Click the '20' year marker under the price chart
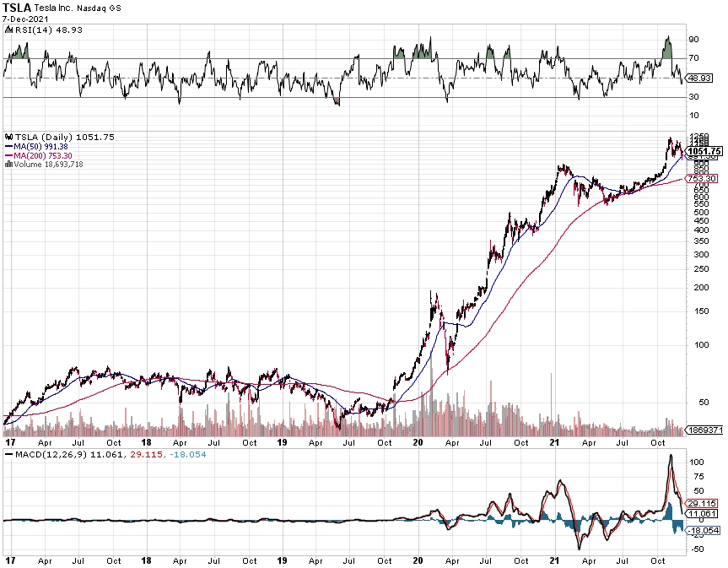 click(x=418, y=442)
